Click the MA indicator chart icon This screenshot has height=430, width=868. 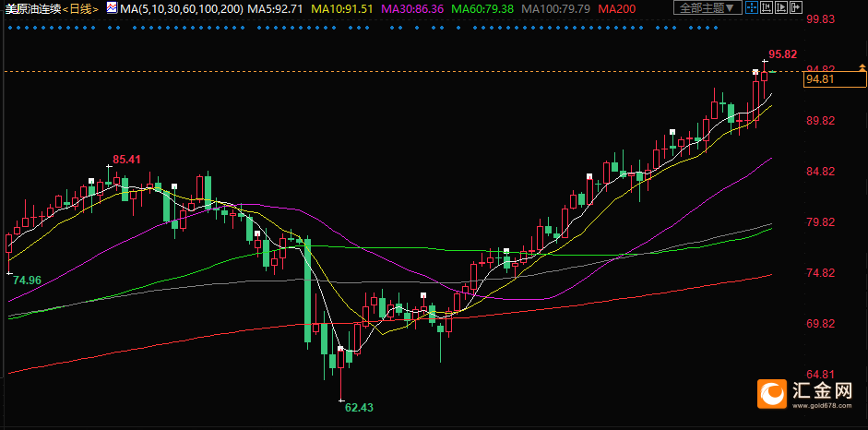pyautogui.click(x=112, y=7)
